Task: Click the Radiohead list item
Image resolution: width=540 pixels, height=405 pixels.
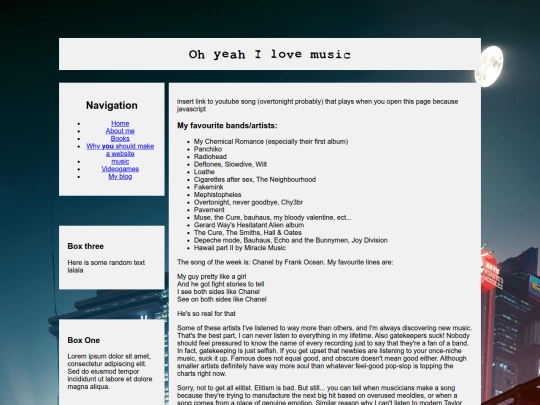Action: pyautogui.click(x=210, y=157)
